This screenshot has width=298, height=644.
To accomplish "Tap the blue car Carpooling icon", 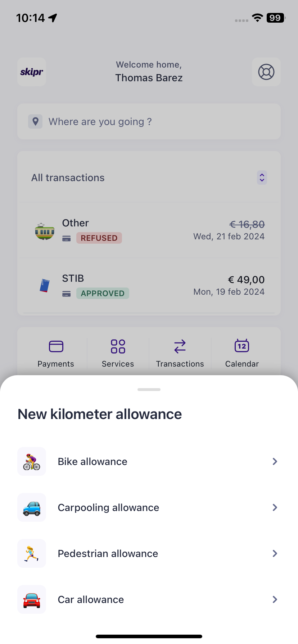I will 32,507.
